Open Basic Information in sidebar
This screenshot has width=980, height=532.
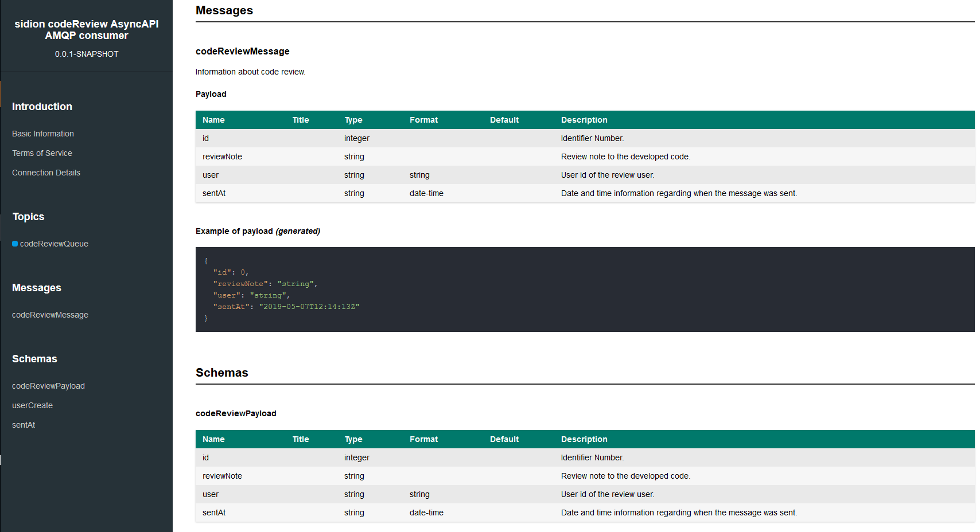point(43,134)
